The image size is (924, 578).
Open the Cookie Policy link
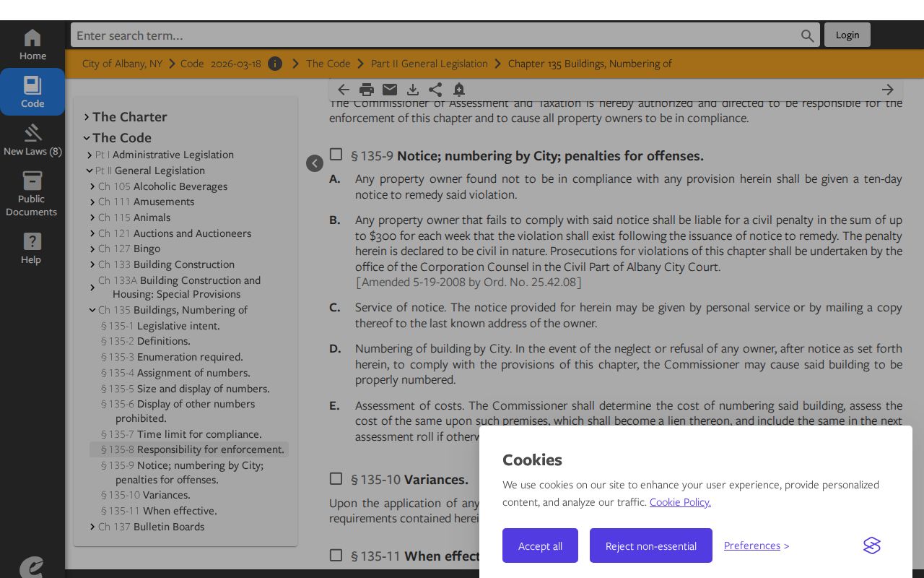(x=680, y=502)
